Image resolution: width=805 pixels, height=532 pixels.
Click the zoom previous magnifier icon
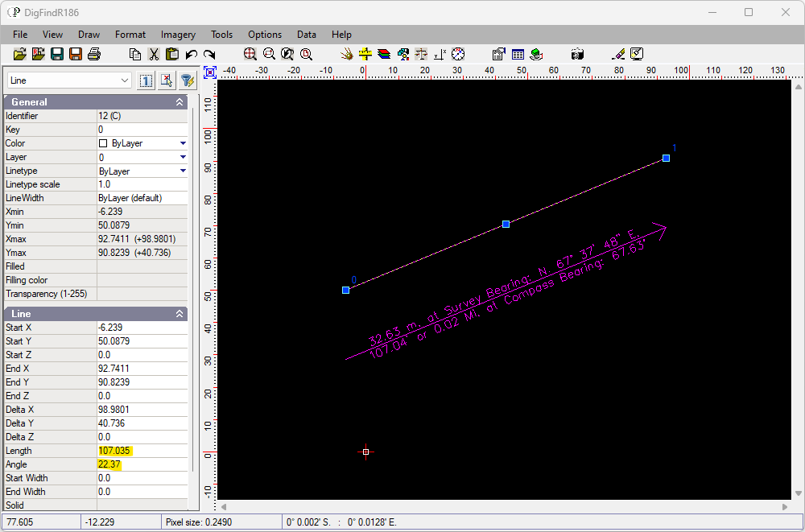point(287,54)
